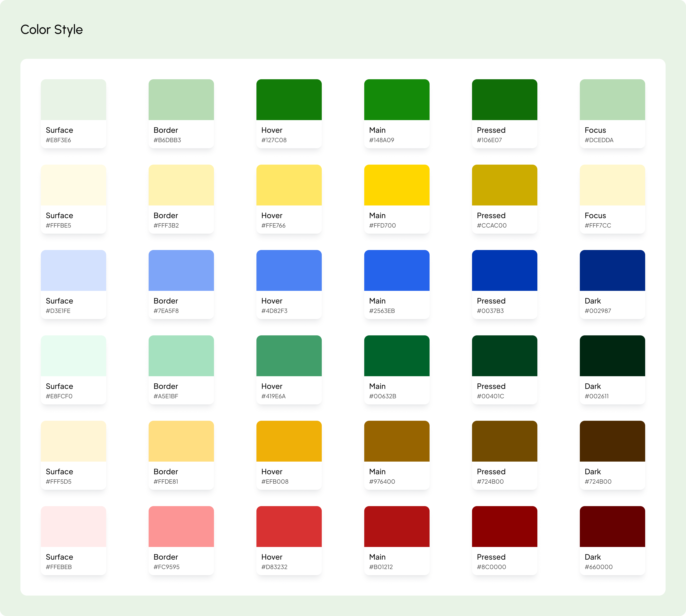Select the orange Hover swatch #EFB008

(289, 441)
